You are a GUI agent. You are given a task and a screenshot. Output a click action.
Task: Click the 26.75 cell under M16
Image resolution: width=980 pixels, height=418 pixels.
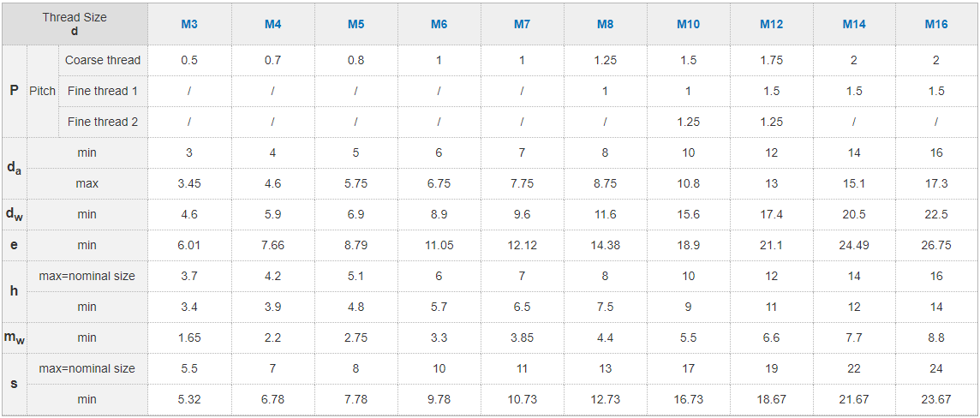pos(936,245)
